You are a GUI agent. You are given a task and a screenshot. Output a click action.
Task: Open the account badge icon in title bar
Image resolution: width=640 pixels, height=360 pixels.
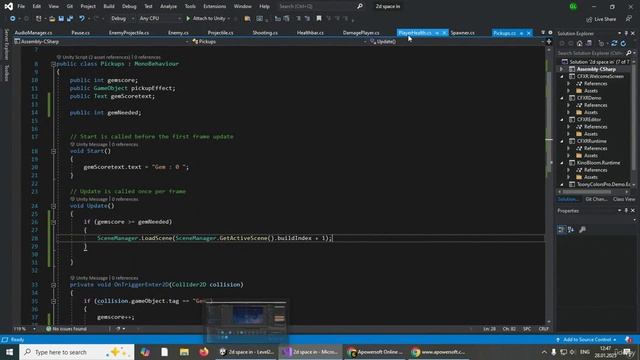click(x=573, y=7)
